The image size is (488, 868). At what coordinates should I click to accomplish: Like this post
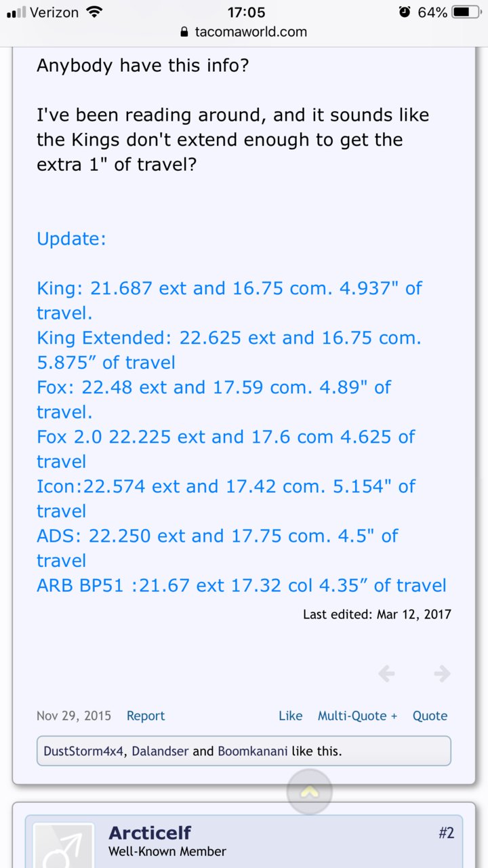290,715
